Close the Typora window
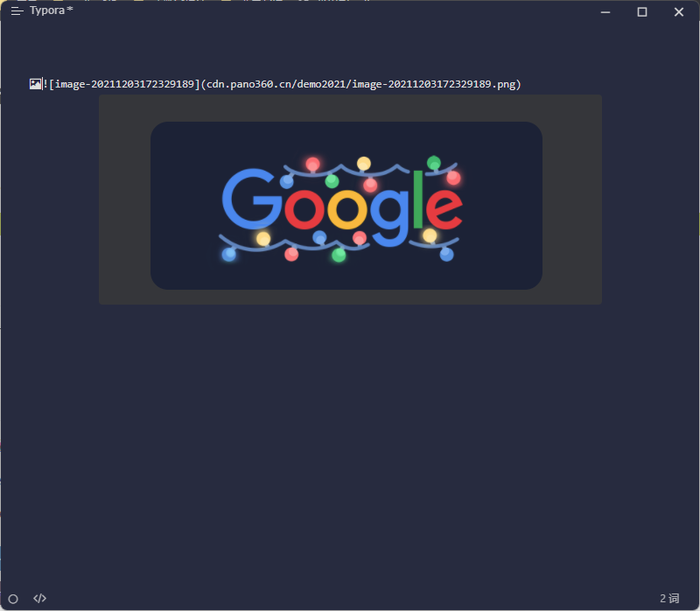The image size is (700, 611). coord(679,12)
